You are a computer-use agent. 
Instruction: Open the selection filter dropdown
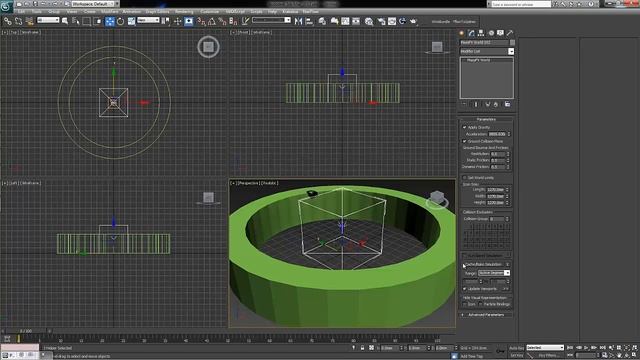click(x=48, y=20)
